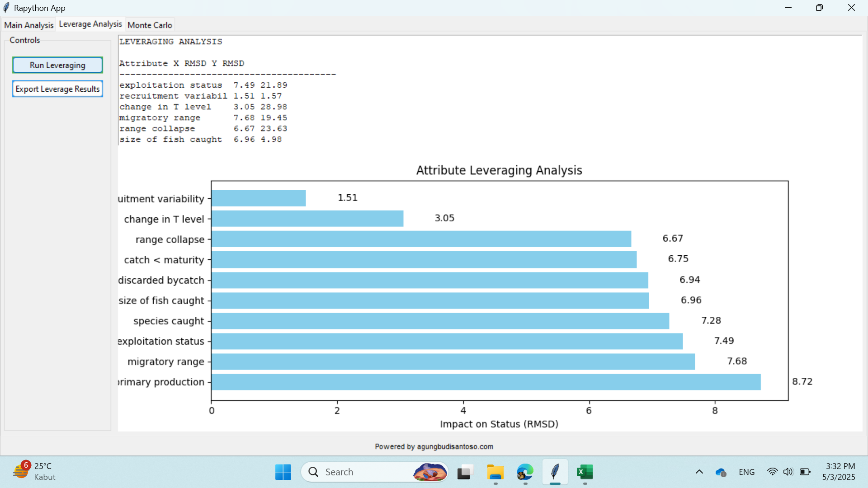Click the recruitment variability bar
This screenshot has width=868, height=488.
tap(259, 198)
